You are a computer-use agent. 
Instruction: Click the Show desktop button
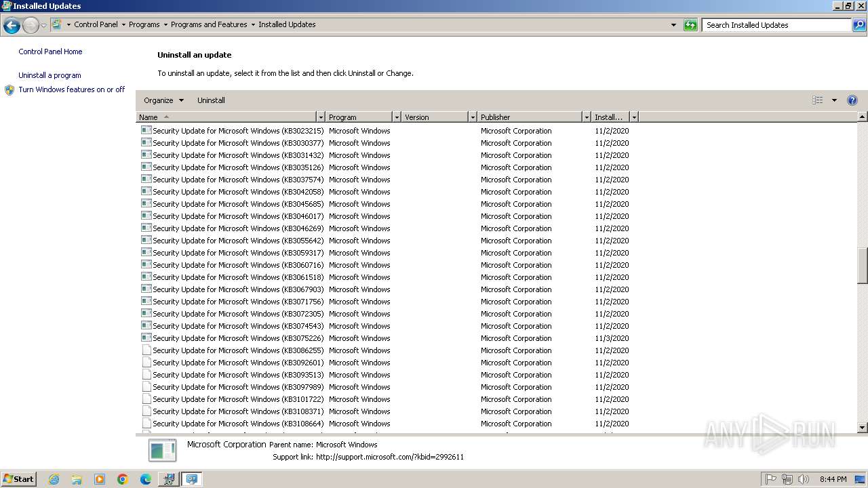[860, 479]
